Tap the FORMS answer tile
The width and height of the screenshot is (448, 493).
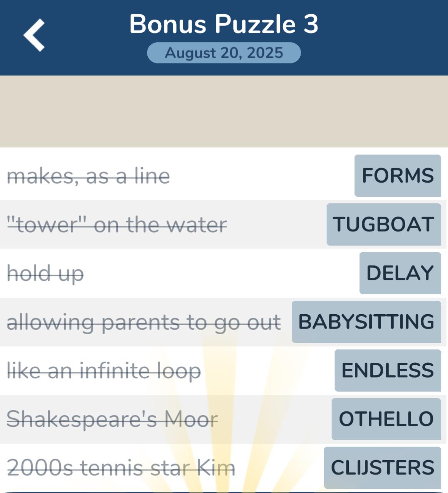tap(398, 176)
